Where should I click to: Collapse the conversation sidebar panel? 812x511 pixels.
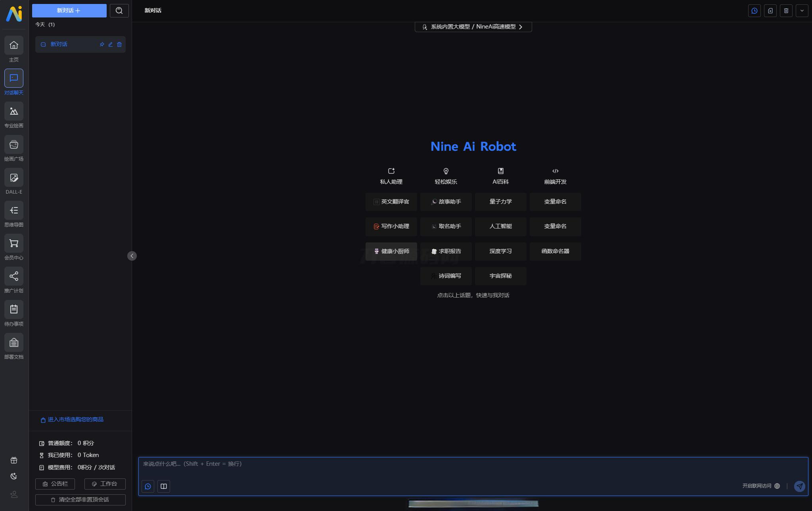(132, 256)
